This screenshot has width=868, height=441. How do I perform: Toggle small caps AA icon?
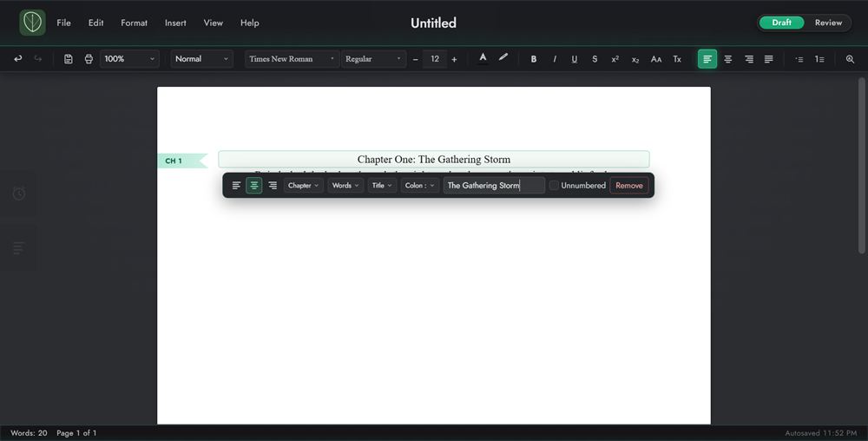point(656,59)
